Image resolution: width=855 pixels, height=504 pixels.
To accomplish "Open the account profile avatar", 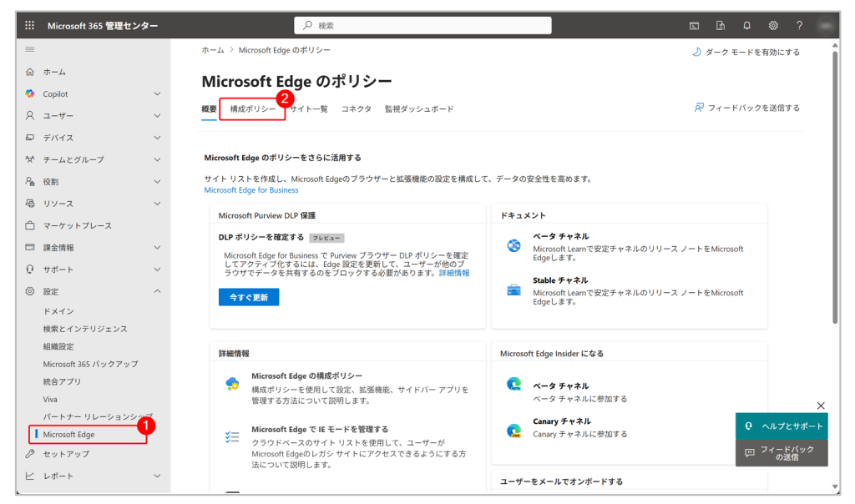I will (x=825, y=26).
